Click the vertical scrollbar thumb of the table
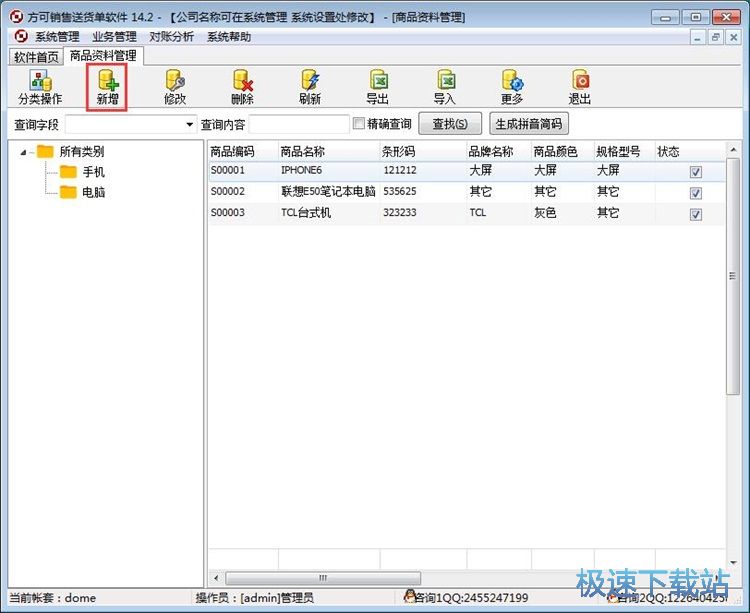The image size is (750, 613). click(732, 276)
